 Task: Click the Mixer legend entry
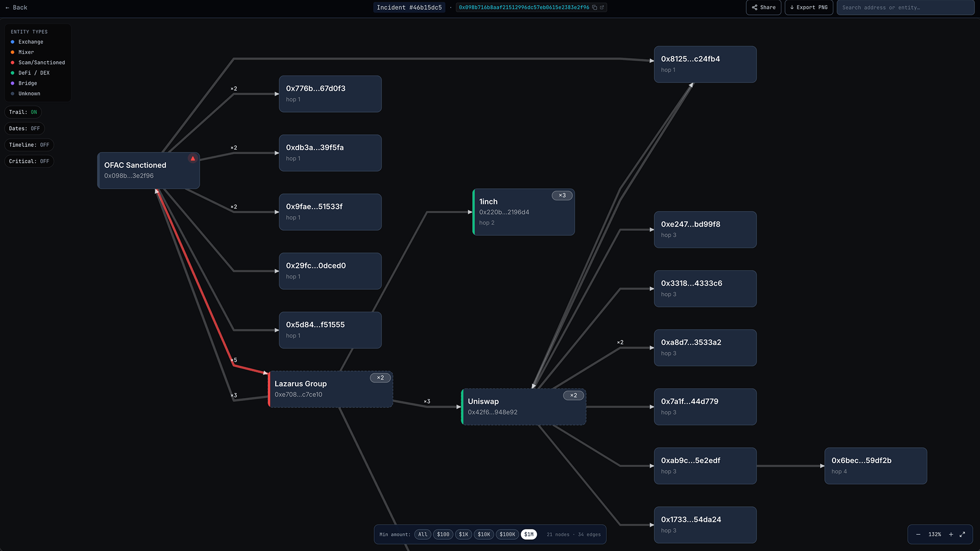pyautogui.click(x=22, y=53)
